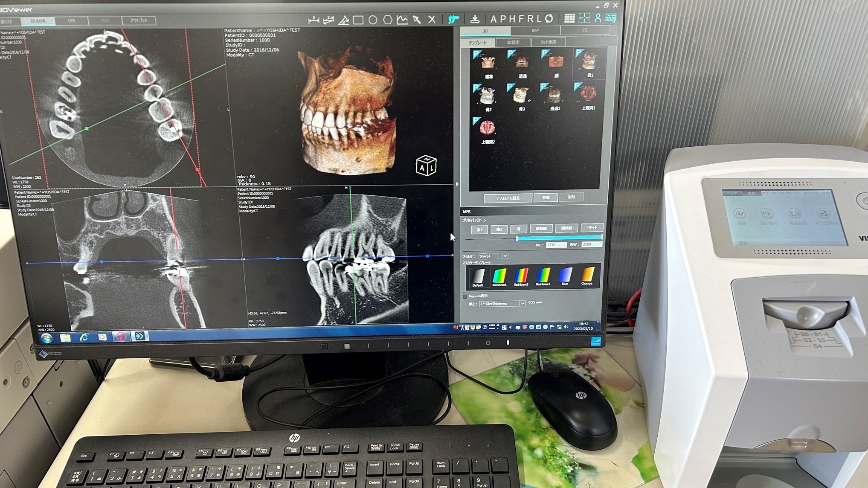Click the WL value field 1750
Viewport: 868px width, 488px height.
pyautogui.click(x=556, y=245)
